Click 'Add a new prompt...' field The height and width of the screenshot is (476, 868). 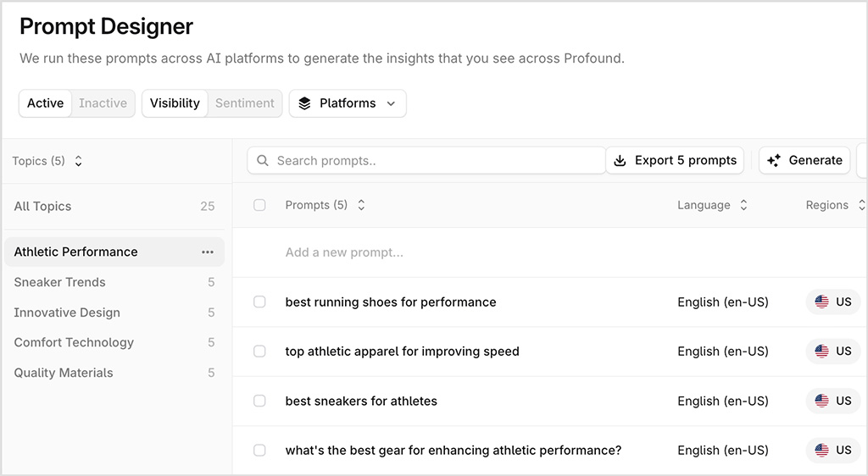(344, 252)
